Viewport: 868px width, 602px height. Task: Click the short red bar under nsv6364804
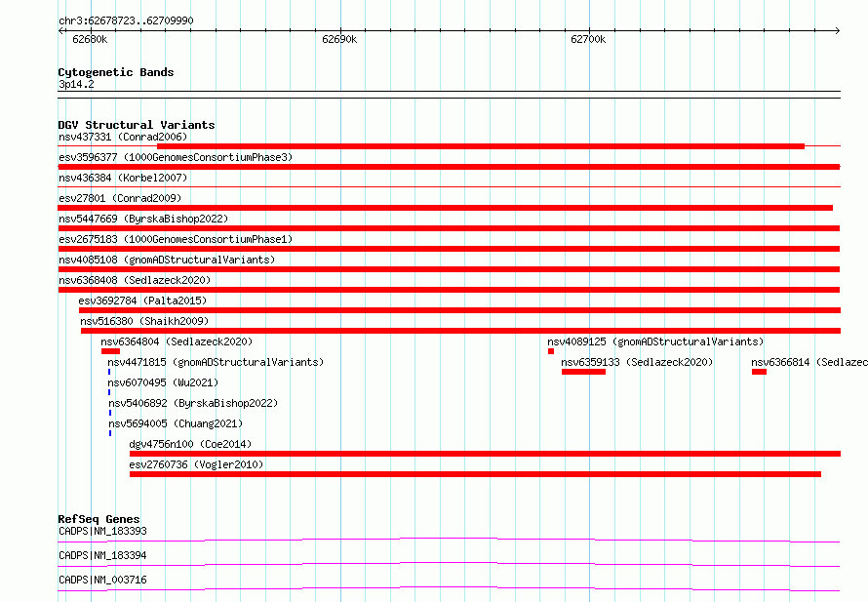pyautogui.click(x=111, y=351)
